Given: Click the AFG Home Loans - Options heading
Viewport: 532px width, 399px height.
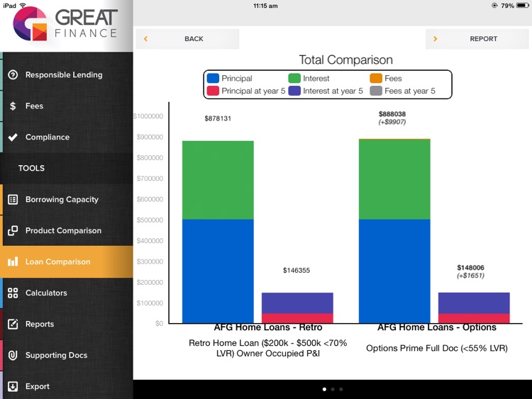Looking at the screenshot, I should tap(437, 327).
